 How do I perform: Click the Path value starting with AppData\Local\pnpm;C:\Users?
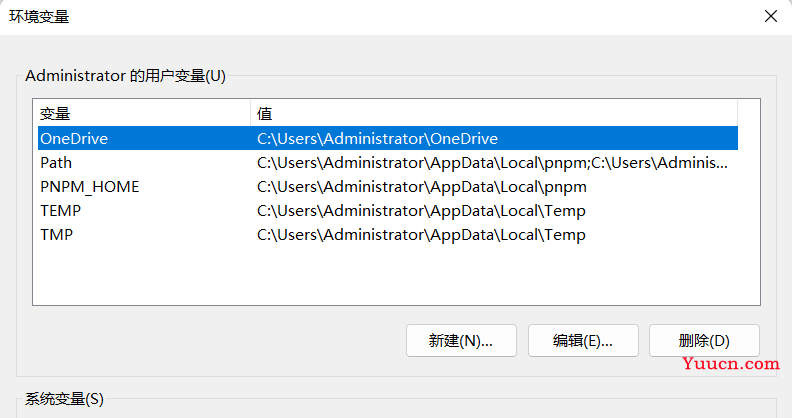click(x=492, y=163)
